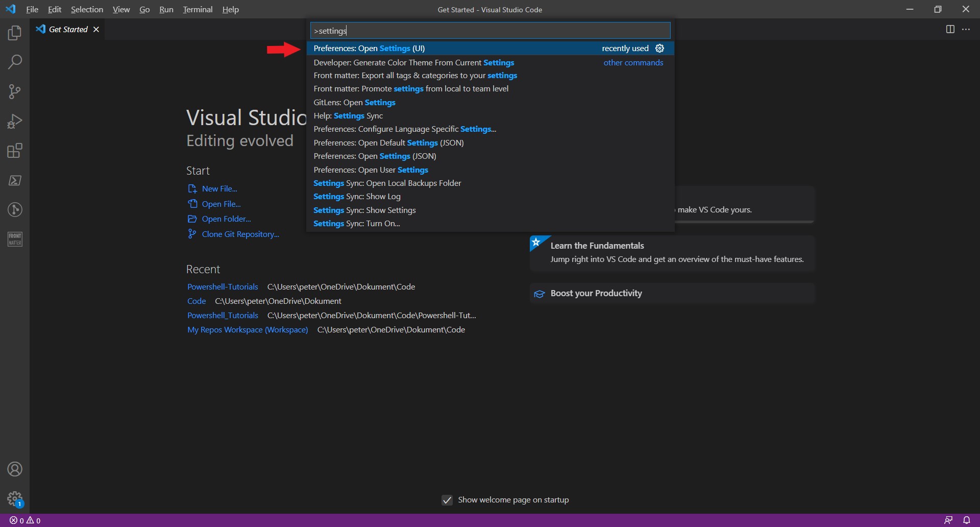Image resolution: width=980 pixels, height=527 pixels.
Task: Open the feedback icon in status bar
Action: tap(948, 520)
